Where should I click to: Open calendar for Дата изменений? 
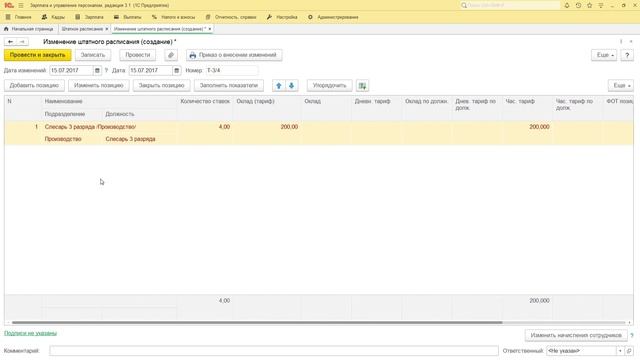[x=97, y=70]
